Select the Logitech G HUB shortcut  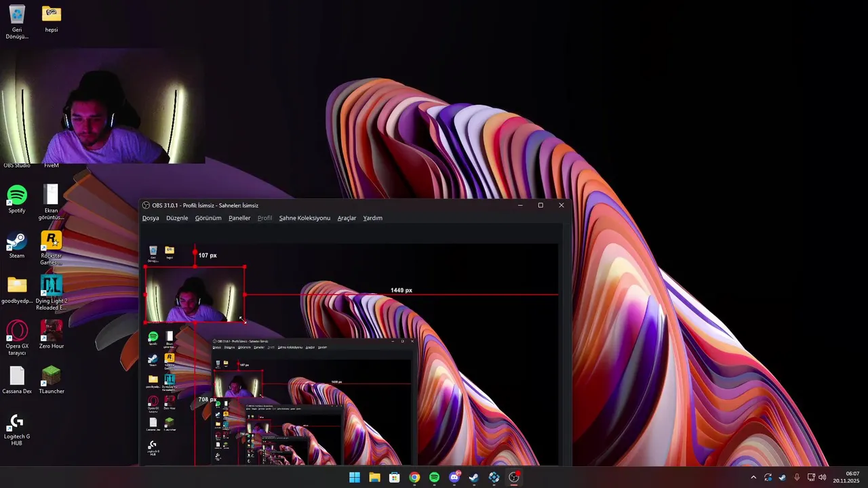click(17, 430)
